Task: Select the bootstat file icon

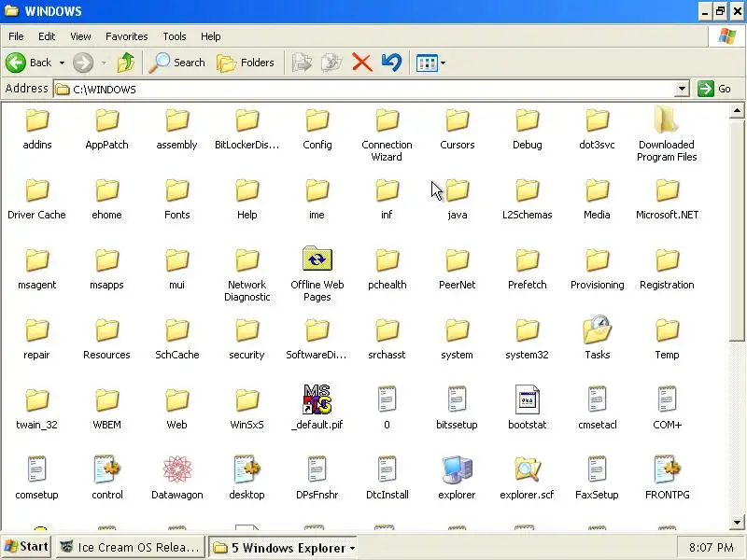Action: [527, 399]
